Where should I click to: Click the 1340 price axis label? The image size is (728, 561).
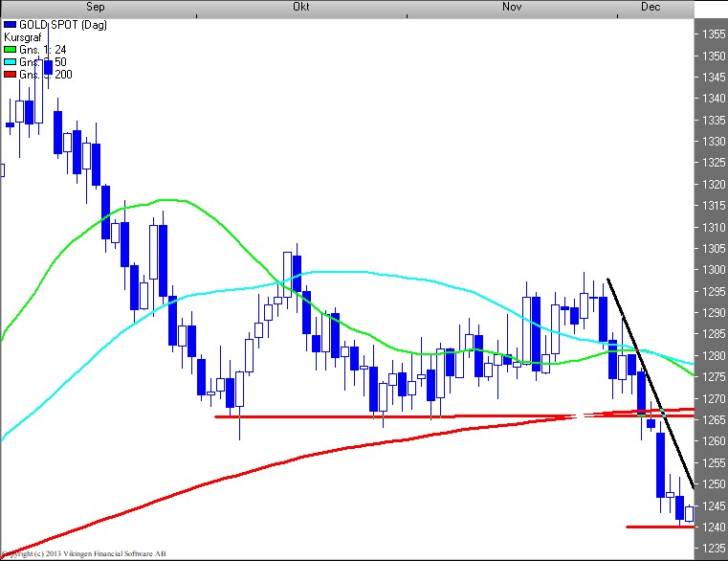pyautogui.click(x=713, y=99)
